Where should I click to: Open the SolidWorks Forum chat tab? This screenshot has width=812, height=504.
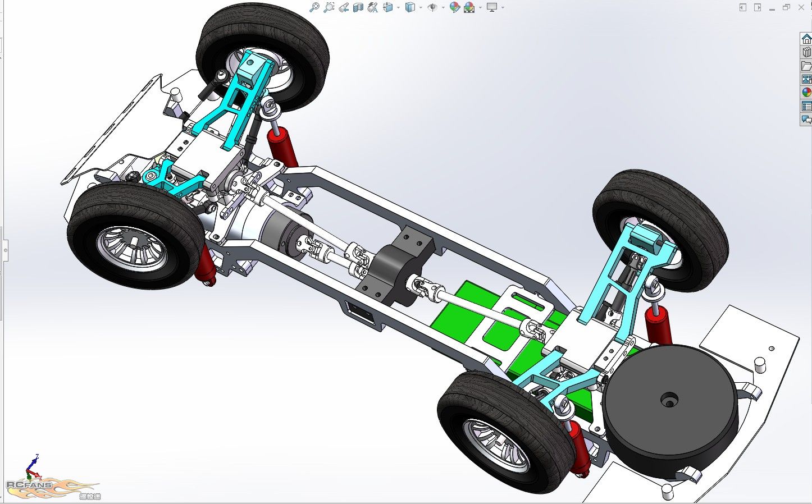pyautogui.click(x=806, y=120)
